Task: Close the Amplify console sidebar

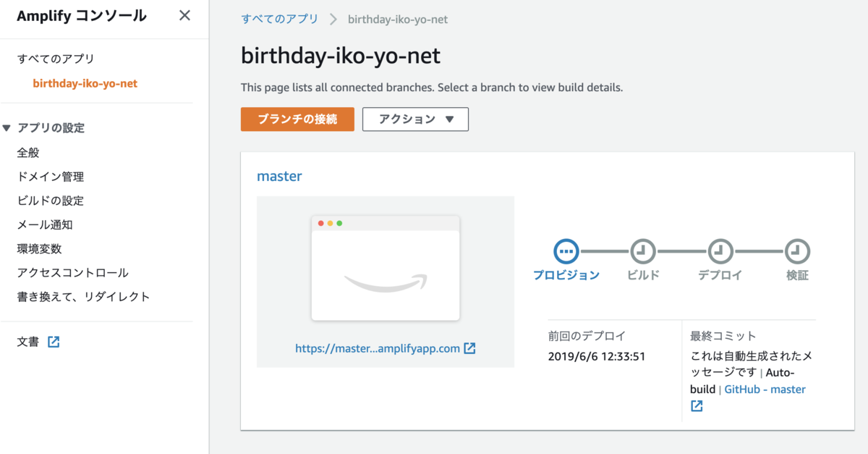Action: 185,15
